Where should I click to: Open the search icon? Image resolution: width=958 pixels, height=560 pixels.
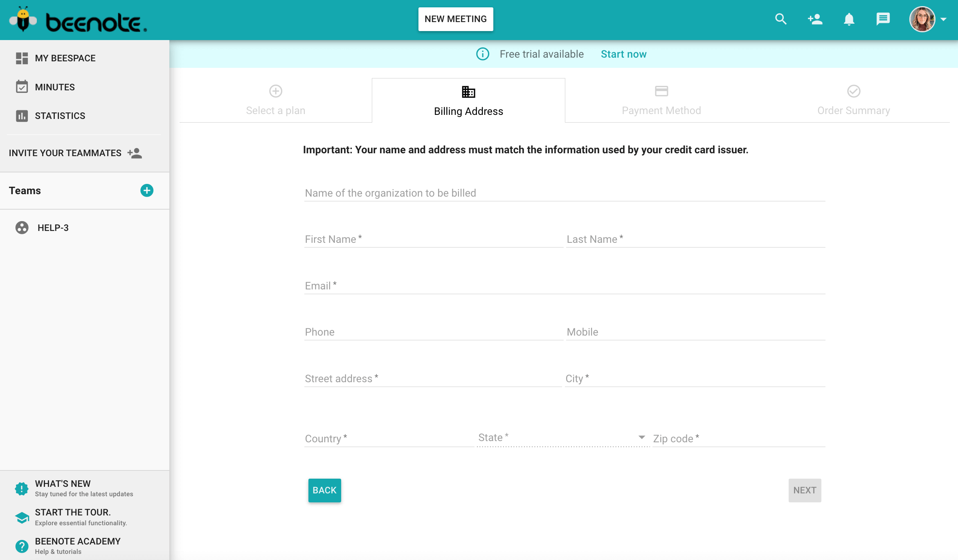(x=780, y=19)
